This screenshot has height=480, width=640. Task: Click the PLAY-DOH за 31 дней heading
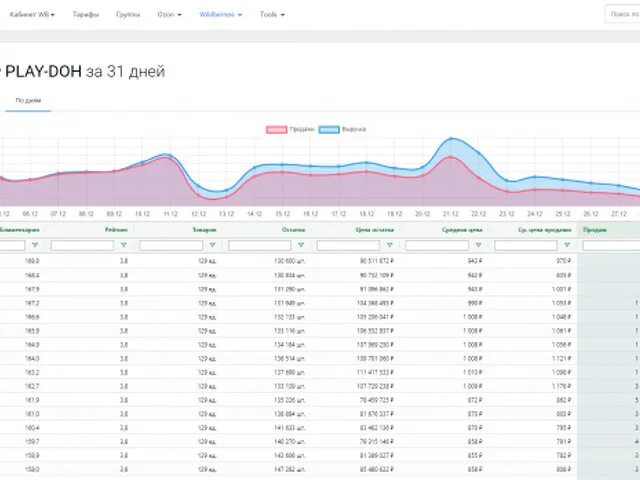[x=85, y=71]
